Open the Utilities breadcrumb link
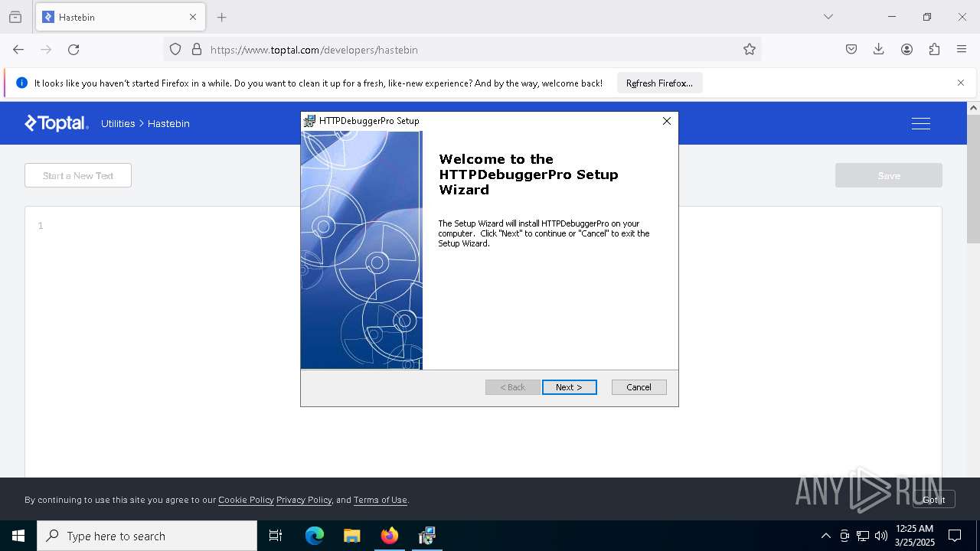 pyautogui.click(x=118, y=123)
